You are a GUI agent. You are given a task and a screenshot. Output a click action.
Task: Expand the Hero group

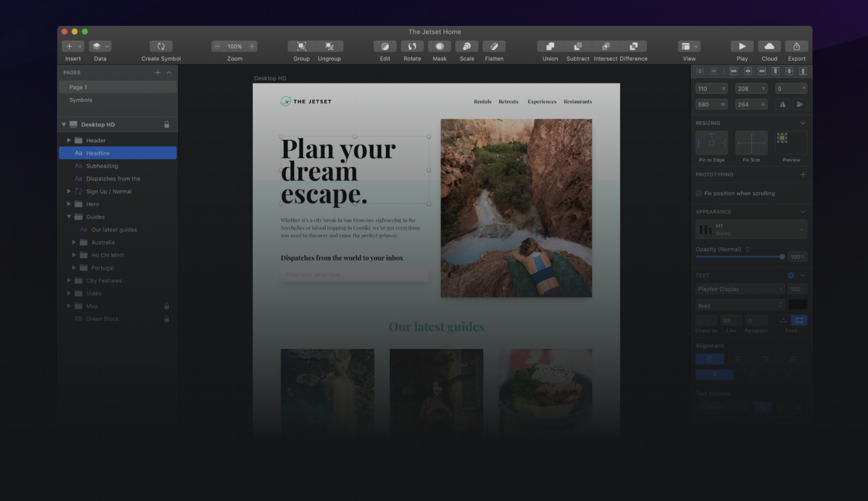[68, 204]
